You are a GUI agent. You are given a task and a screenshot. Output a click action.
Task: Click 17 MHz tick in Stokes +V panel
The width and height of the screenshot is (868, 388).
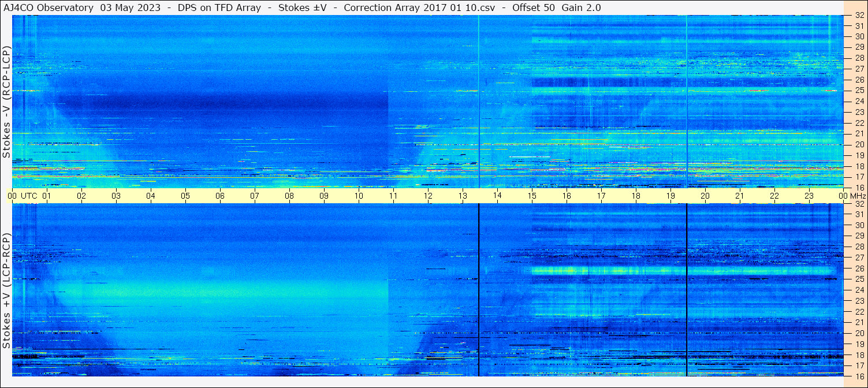click(x=859, y=365)
